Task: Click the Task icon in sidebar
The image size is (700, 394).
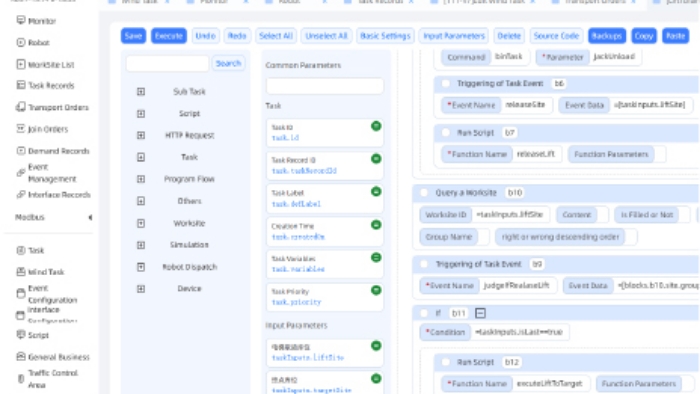Action: coord(21,250)
